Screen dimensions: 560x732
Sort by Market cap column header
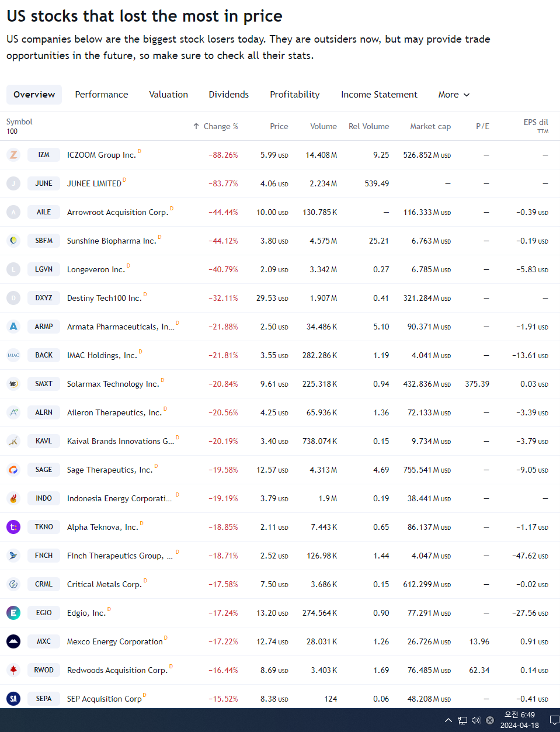[x=430, y=126]
